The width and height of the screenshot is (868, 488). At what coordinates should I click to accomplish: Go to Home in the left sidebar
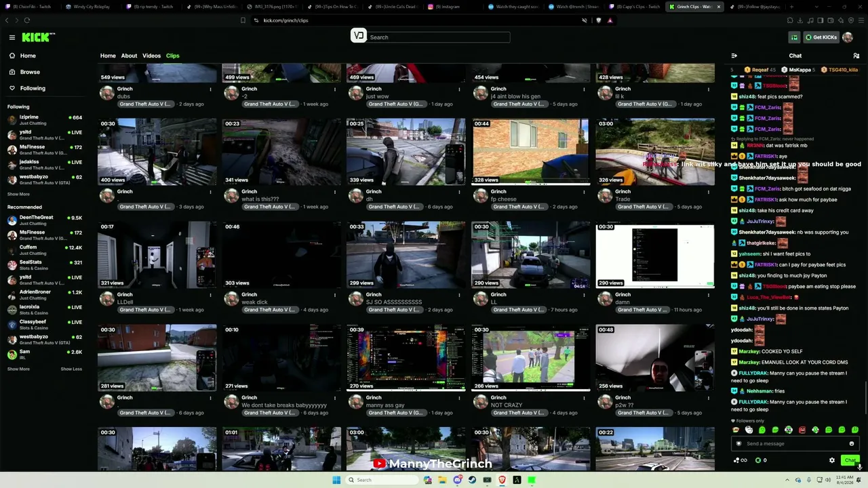(28, 56)
